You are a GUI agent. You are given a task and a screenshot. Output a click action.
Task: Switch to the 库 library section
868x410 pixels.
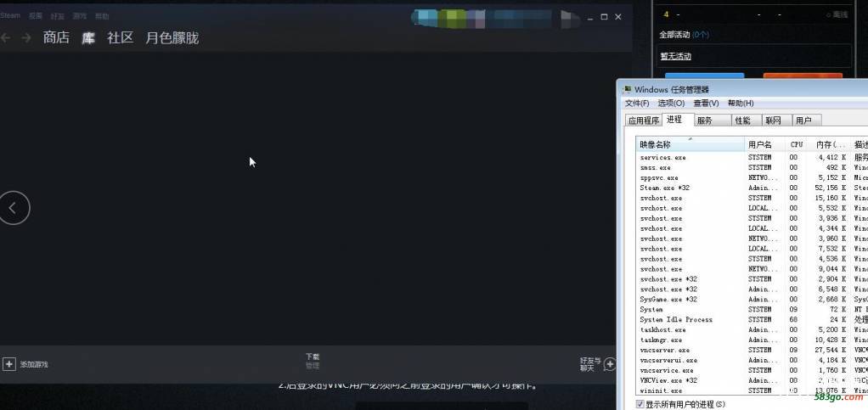click(x=88, y=37)
